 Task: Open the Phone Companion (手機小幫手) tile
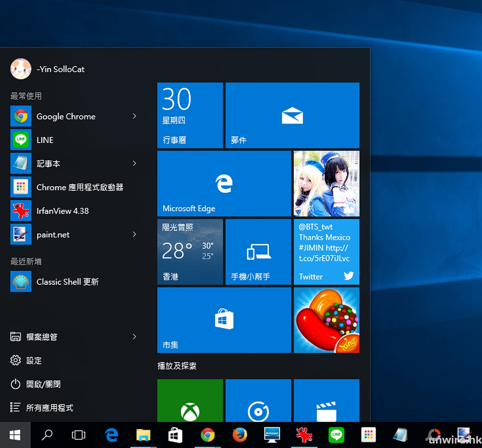pyautogui.click(x=258, y=252)
